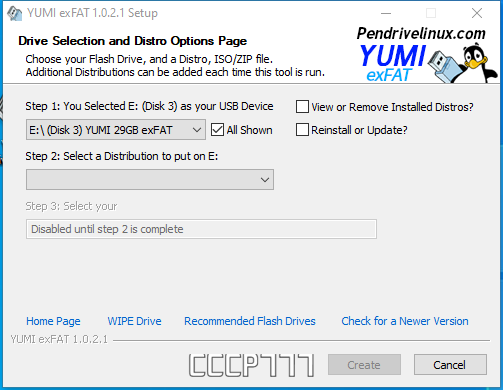Minimize the YUMI Setup window
503x390 pixels.
click(x=386, y=13)
